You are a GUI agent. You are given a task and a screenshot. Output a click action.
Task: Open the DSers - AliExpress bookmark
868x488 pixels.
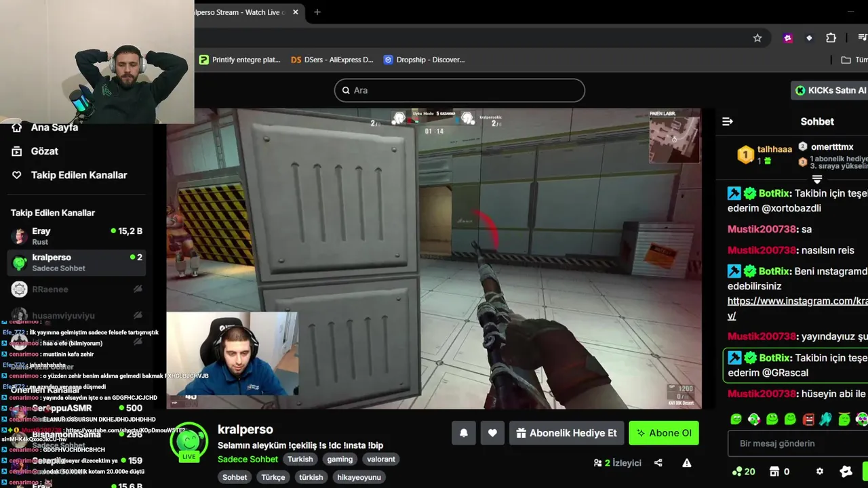(332, 60)
